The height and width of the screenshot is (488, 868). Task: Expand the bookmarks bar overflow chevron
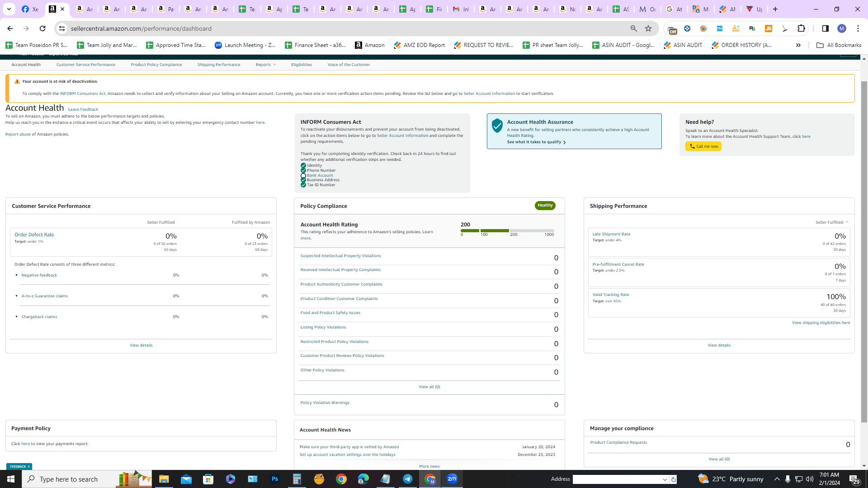(798, 45)
